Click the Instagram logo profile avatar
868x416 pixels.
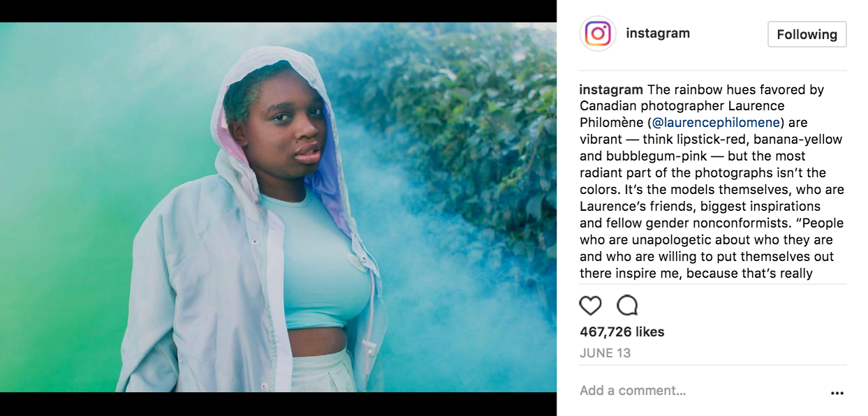(x=598, y=34)
